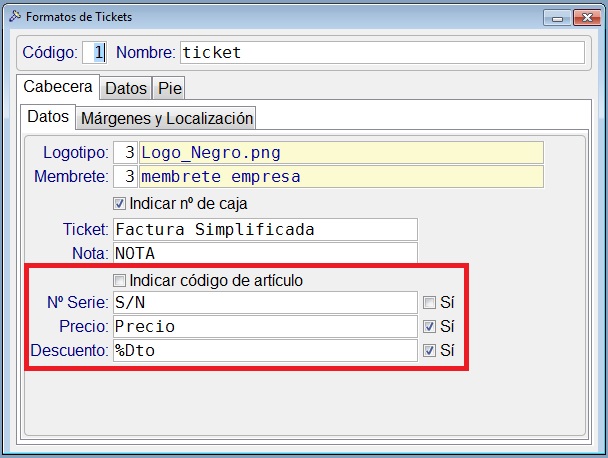Focus the Nota text field
608x458 pixels.
click(x=265, y=253)
